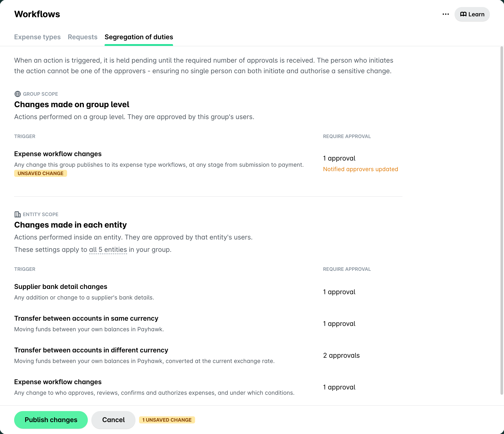Image resolution: width=504 pixels, height=434 pixels.
Task: Open the 2 approvals value for different currency
Action: pos(341,355)
